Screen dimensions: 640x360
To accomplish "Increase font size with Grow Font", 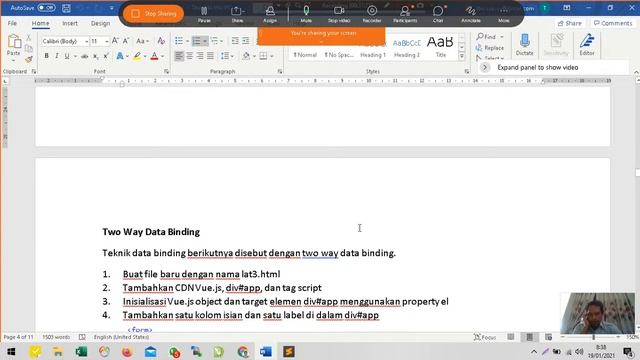I will (x=115, y=41).
